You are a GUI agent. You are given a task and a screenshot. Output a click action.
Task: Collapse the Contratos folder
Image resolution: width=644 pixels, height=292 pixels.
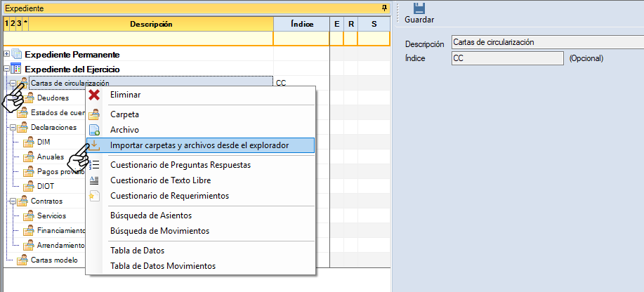pyautogui.click(x=13, y=201)
